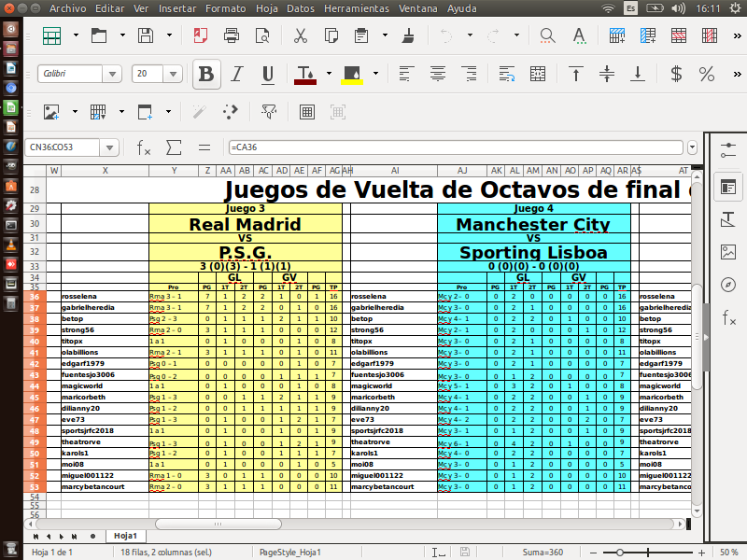
Task: Click the Print icon in toolbar
Action: click(x=232, y=35)
